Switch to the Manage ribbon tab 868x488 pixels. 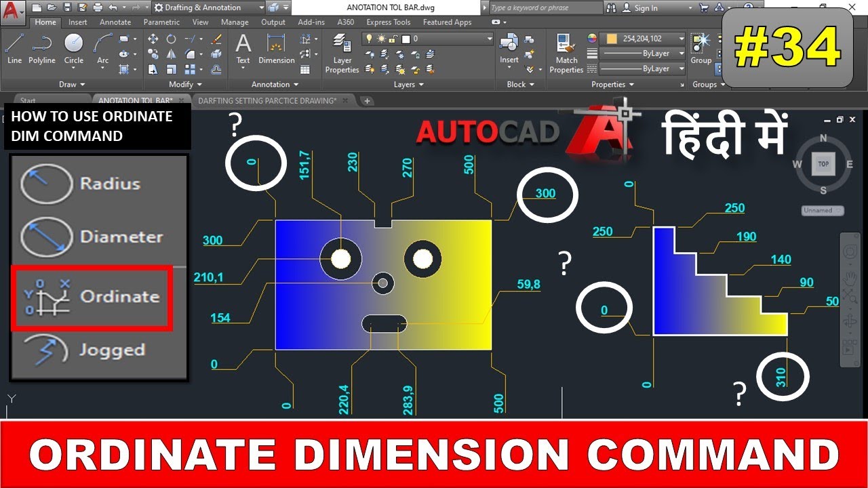pos(235,22)
